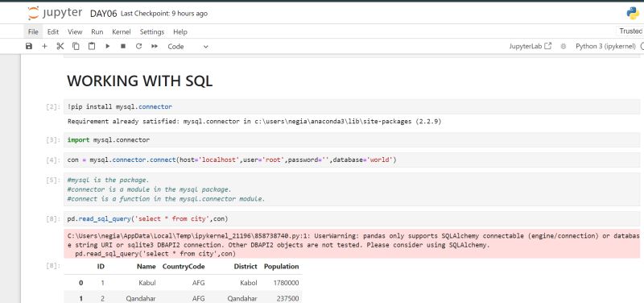Click the Python 3 (ipykernel) kernel selector
The height and width of the screenshot is (303, 644).
[605, 47]
